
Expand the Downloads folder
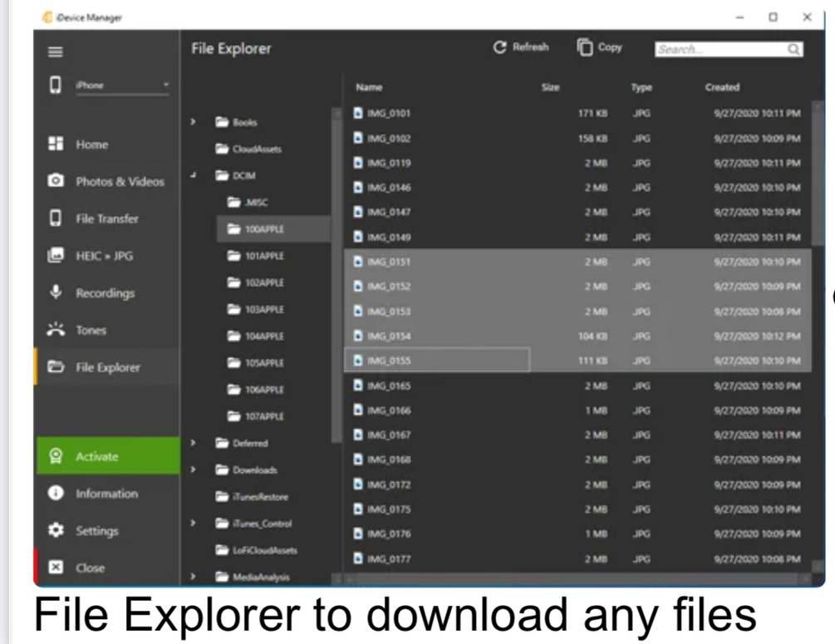[x=193, y=469]
